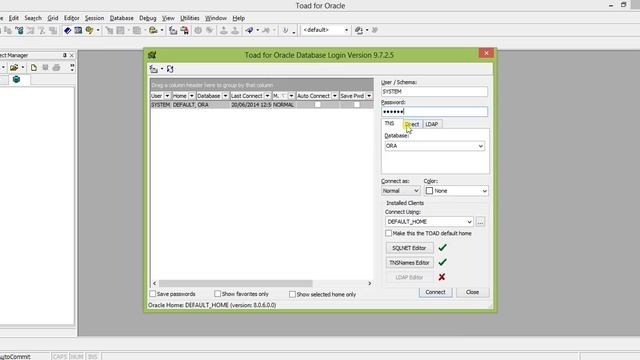Screen dimensions: 640x360
Task: Click the yellow coin-stack icon in main toolbar
Action: 89,30
